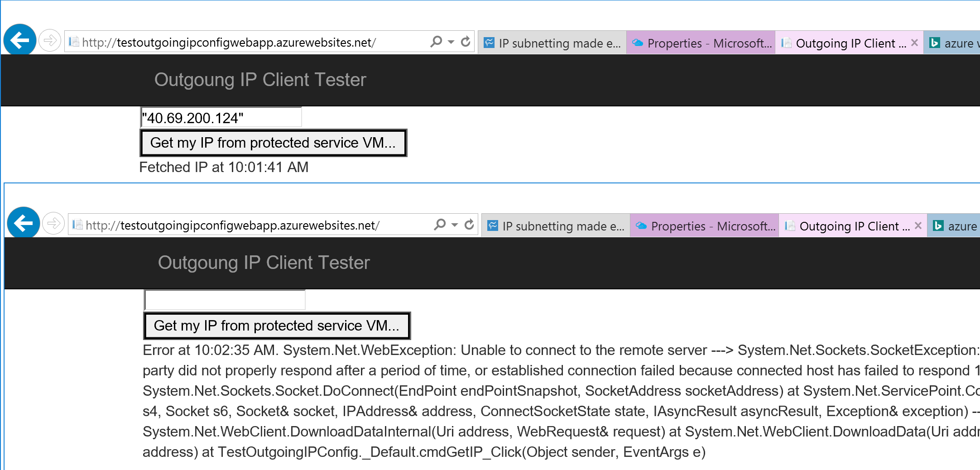Switch to the IP subnetting tab in the fetched-IP window
This screenshot has width=980, height=470.
[552, 43]
